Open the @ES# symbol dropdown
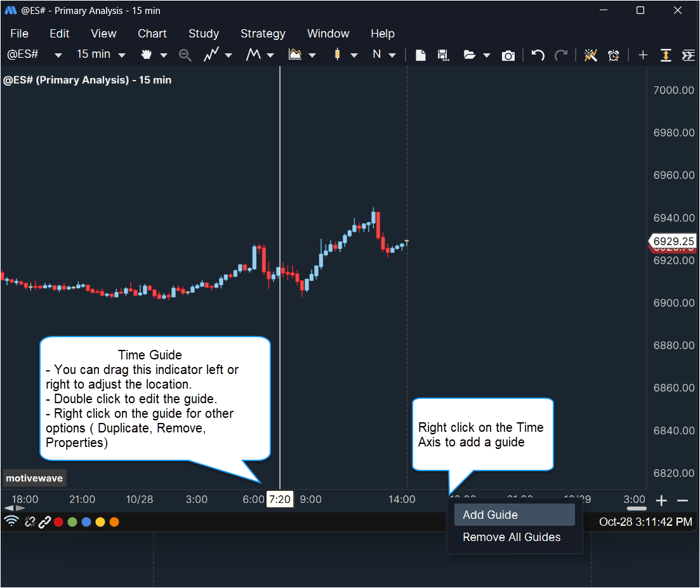The width and height of the screenshot is (700, 588). click(34, 55)
